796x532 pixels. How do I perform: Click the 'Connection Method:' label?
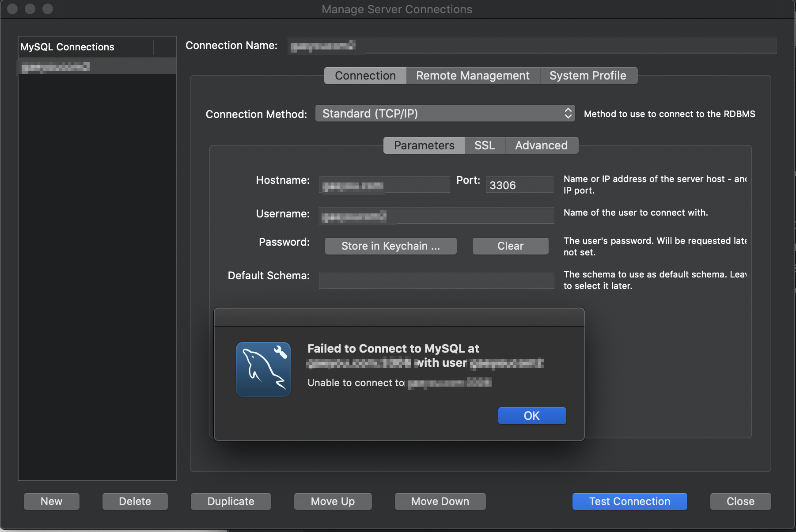(x=256, y=114)
